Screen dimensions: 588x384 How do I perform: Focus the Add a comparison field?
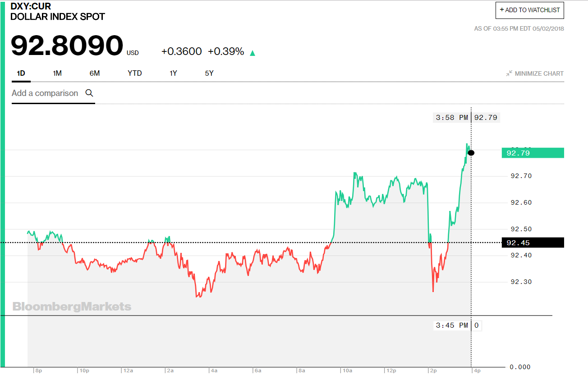[45, 93]
